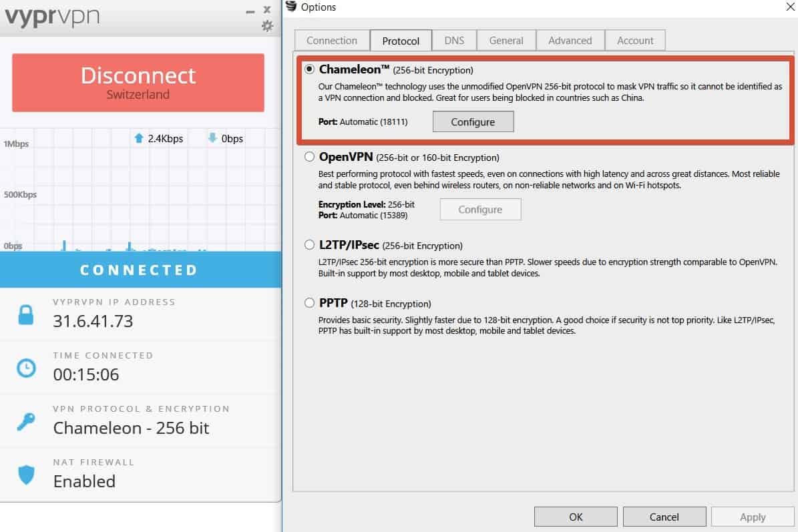Image resolution: width=798 pixels, height=532 pixels.
Task: Click the OpenVPN Port: Automatic (15389) text
Action: pyautogui.click(x=363, y=215)
